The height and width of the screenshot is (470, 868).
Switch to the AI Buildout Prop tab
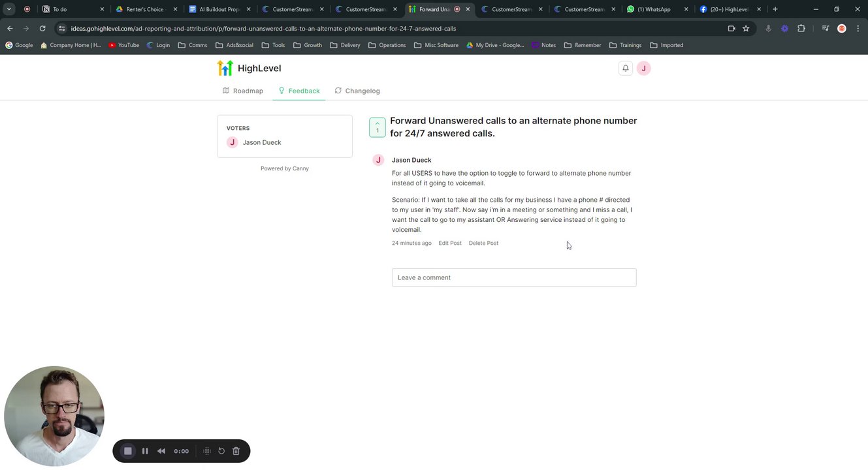pyautogui.click(x=219, y=9)
